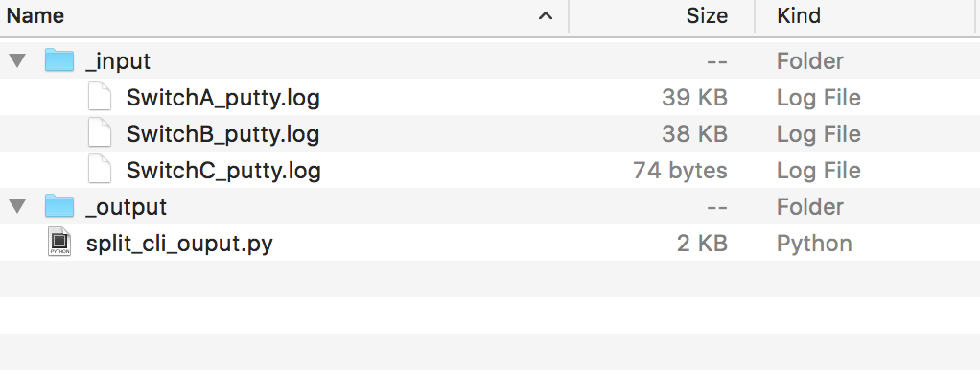This screenshot has width=980, height=374.
Task: Select the SwitchB_putty.log filename
Action: pyautogui.click(x=223, y=134)
